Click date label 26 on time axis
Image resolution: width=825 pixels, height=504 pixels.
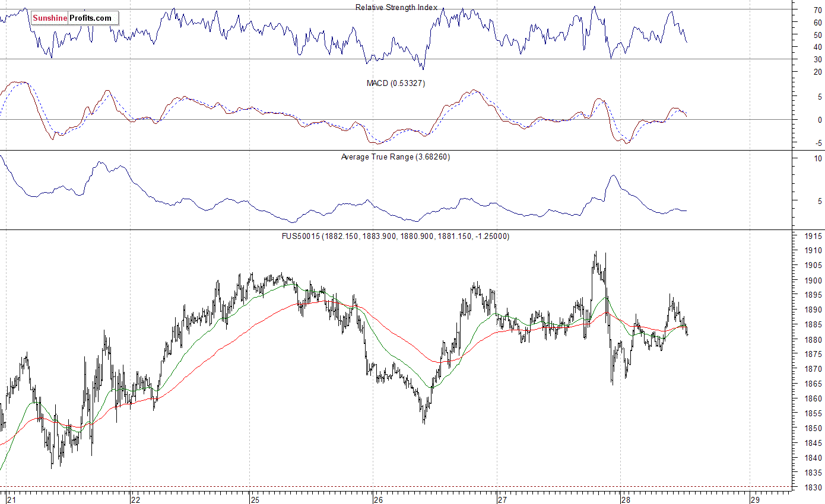(x=379, y=499)
